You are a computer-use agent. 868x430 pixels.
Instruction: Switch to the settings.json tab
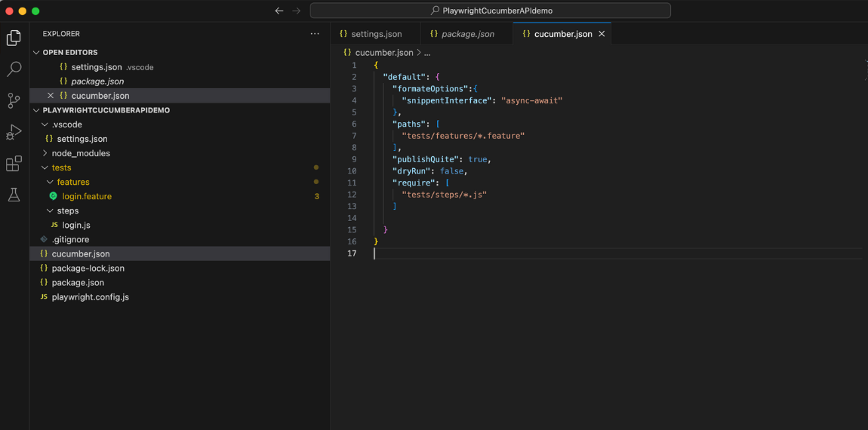[x=376, y=34]
